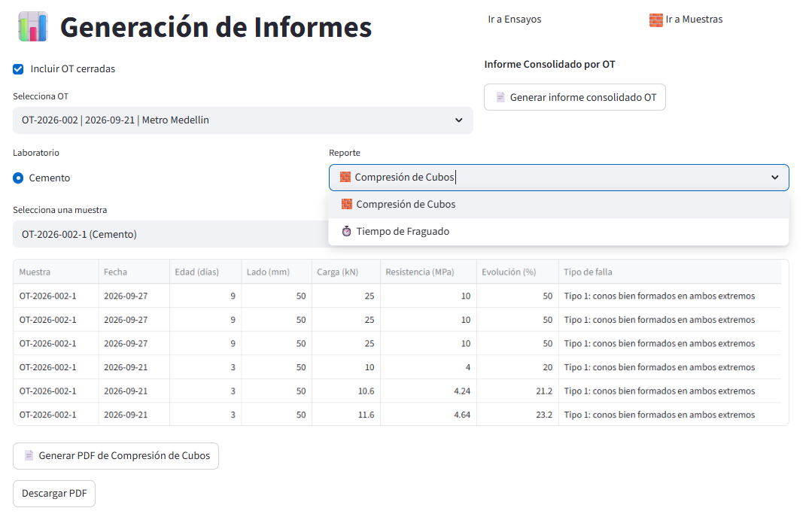Click Generar informe consolidado OT button
The width and height of the screenshot is (812, 517).
[575, 97]
